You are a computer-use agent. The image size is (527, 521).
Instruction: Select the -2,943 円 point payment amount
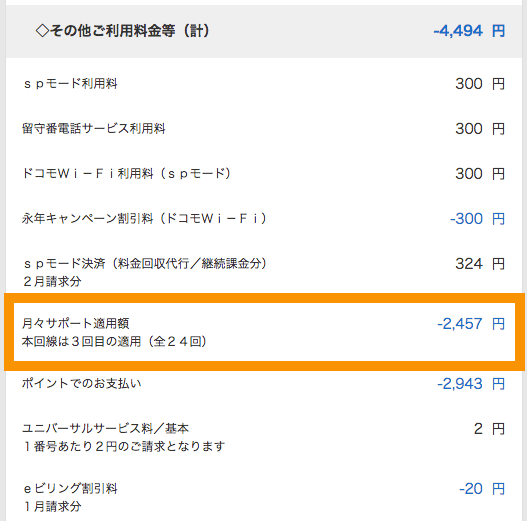(471, 383)
